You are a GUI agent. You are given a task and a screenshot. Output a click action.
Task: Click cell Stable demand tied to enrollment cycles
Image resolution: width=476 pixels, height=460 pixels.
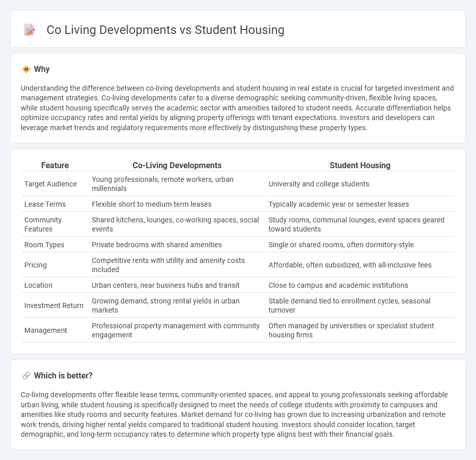pyautogui.click(x=360, y=305)
